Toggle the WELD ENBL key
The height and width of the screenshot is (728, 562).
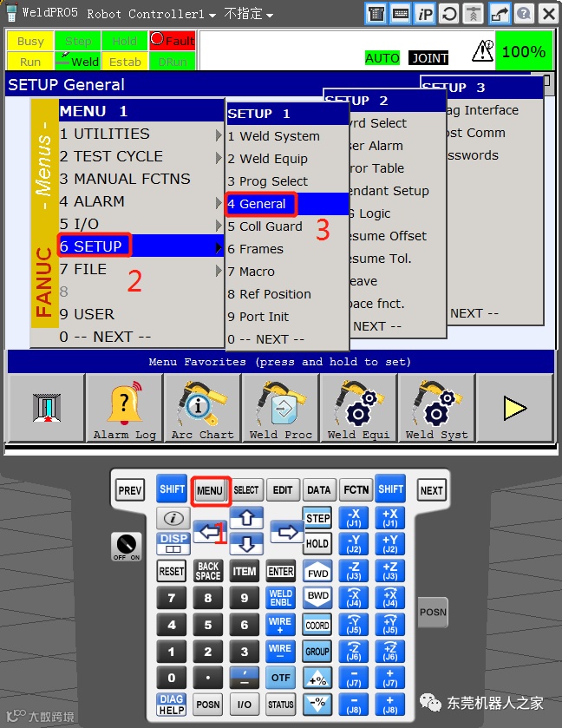(281, 598)
